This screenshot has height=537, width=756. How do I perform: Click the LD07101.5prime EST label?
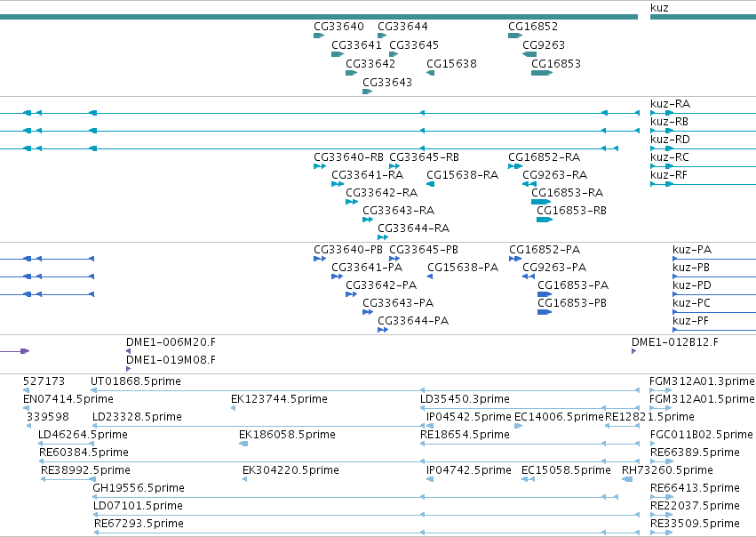click(x=138, y=506)
